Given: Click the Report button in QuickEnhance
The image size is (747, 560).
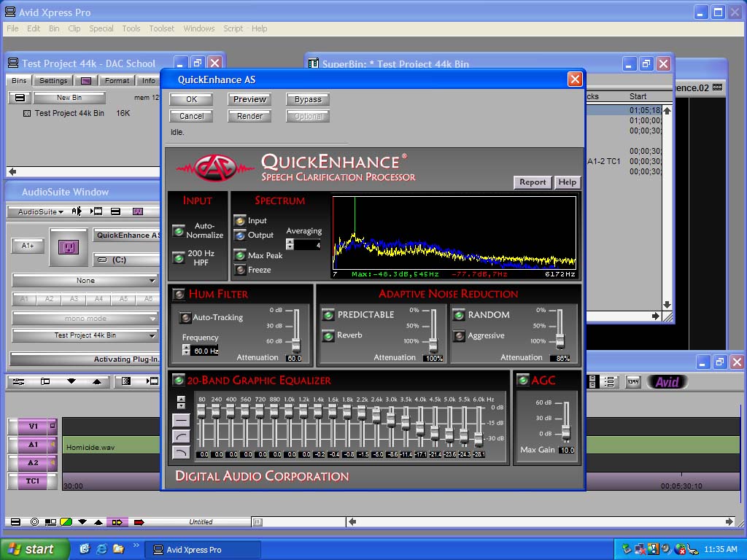Looking at the screenshot, I should click(x=533, y=182).
